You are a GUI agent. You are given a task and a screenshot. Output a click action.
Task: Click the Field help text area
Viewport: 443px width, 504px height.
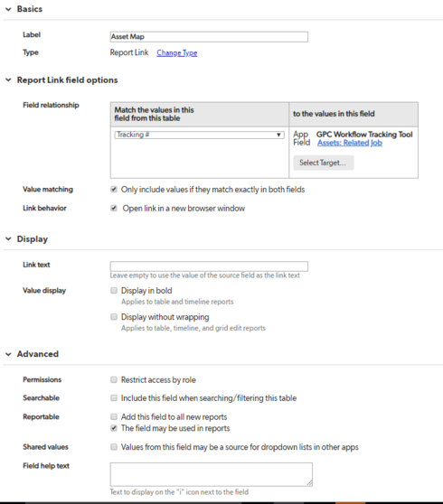pos(212,474)
